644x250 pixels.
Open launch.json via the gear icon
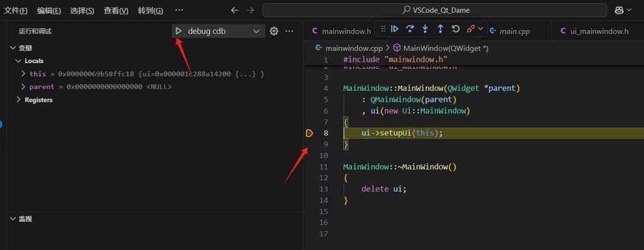(x=274, y=31)
